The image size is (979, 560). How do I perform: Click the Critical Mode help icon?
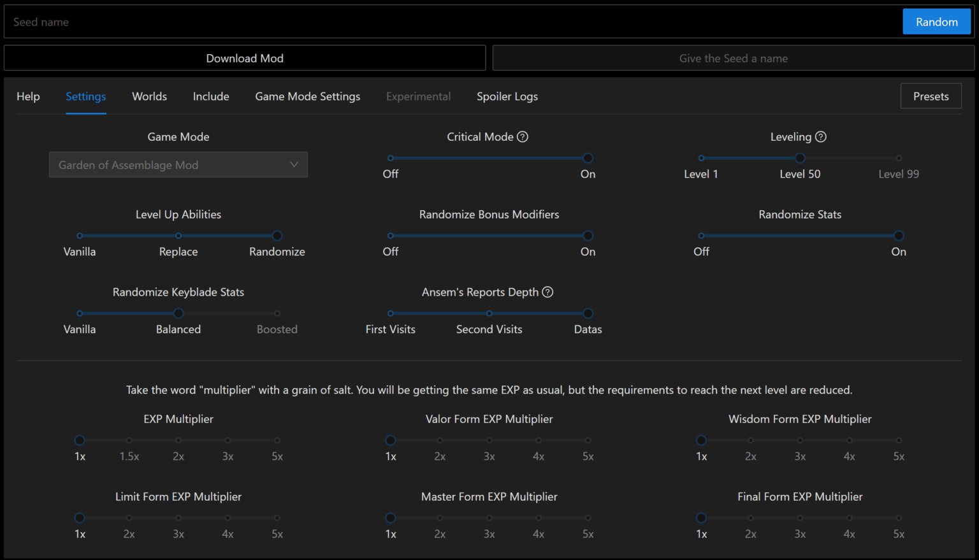[523, 137]
